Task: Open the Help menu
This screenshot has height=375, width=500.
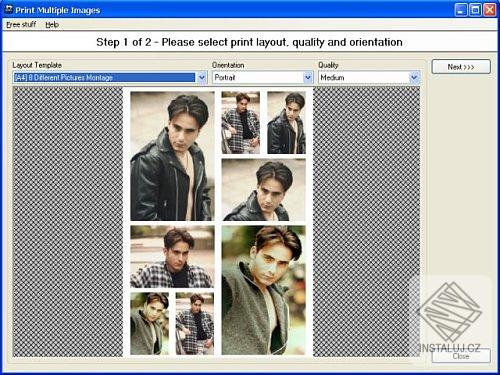Action: coord(52,24)
